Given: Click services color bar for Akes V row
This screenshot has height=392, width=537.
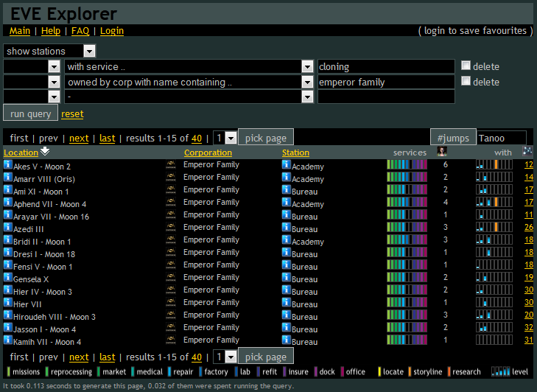Looking at the screenshot, I should 407,165.
